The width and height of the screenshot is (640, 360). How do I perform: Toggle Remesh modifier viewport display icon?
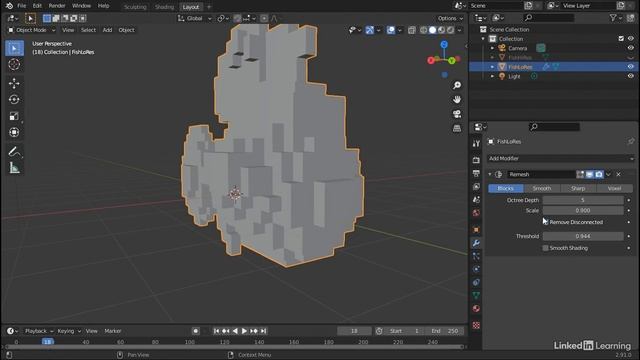(589, 174)
